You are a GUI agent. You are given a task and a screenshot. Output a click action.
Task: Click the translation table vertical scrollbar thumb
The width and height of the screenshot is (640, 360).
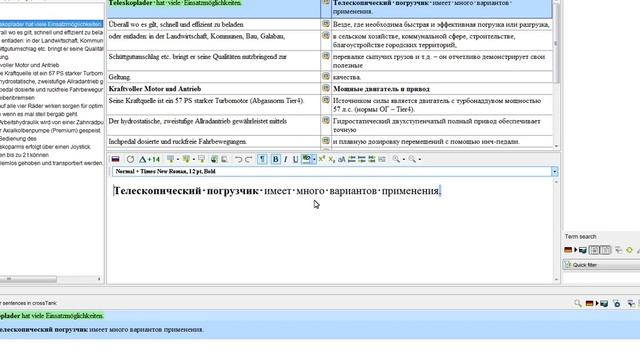pos(556,43)
